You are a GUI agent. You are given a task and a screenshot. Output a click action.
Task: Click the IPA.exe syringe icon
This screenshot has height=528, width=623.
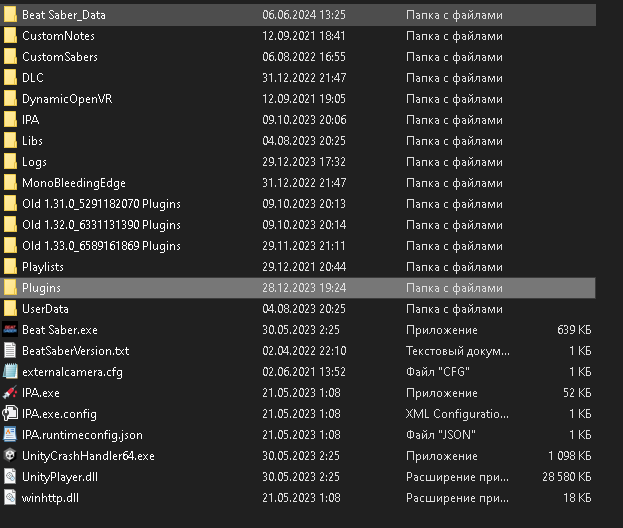tap(10, 393)
